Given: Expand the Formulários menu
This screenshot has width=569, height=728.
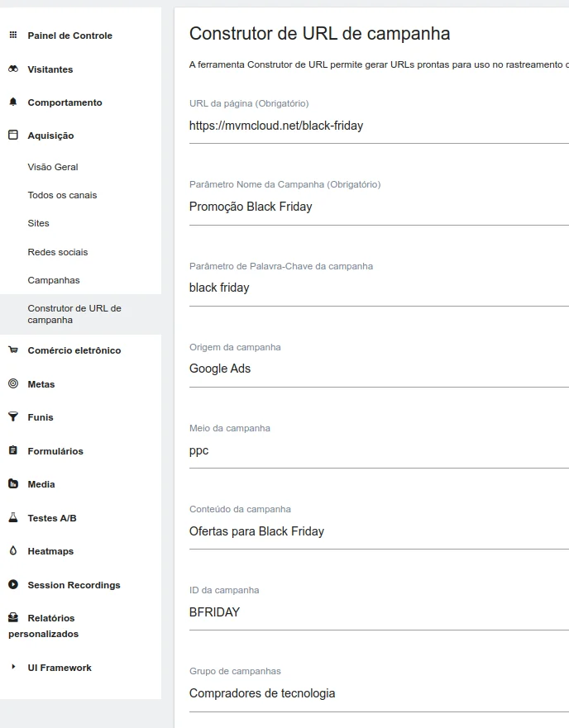Looking at the screenshot, I should tap(55, 451).
